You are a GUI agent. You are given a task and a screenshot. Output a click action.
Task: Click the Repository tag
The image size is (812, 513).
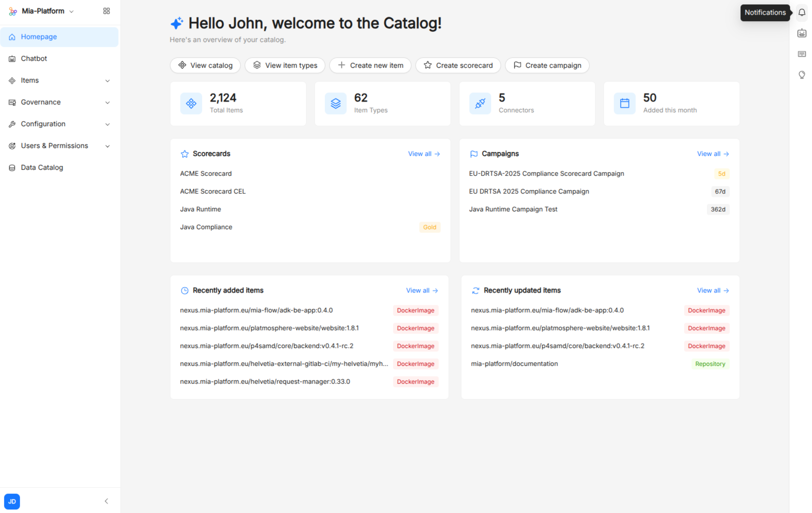click(710, 363)
